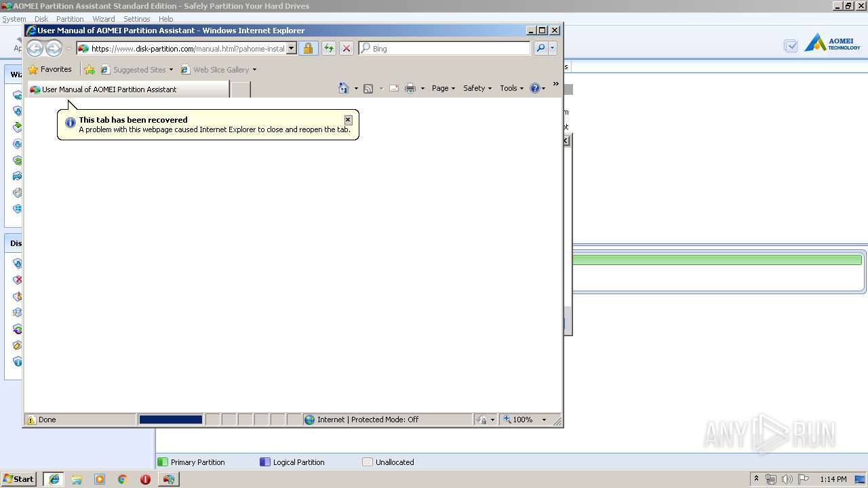Open the Partition menu in AOMEI
The height and width of the screenshot is (488, 868).
[x=70, y=19]
